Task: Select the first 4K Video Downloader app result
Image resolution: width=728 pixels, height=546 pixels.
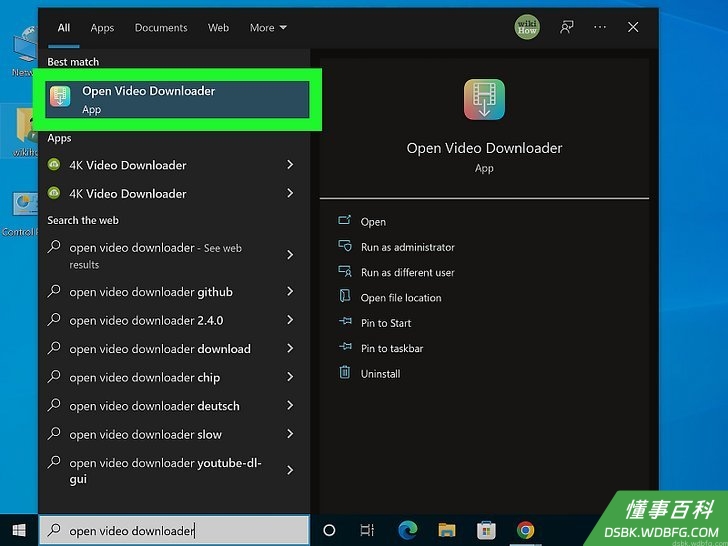Action: pos(174,165)
